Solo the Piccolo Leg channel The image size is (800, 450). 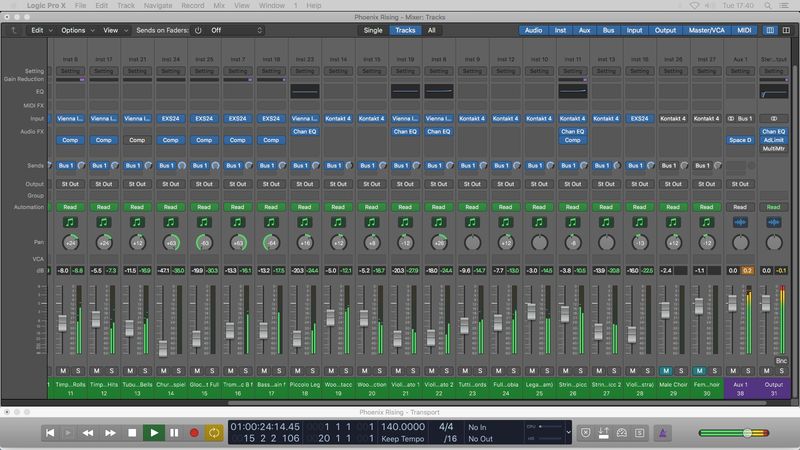point(313,371)
